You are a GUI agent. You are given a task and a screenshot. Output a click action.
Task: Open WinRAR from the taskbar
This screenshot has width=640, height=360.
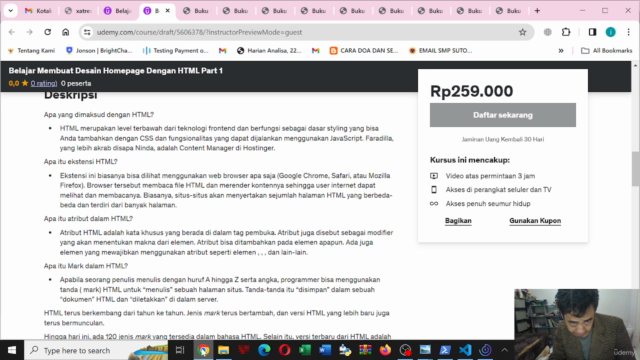coord(365,350)
